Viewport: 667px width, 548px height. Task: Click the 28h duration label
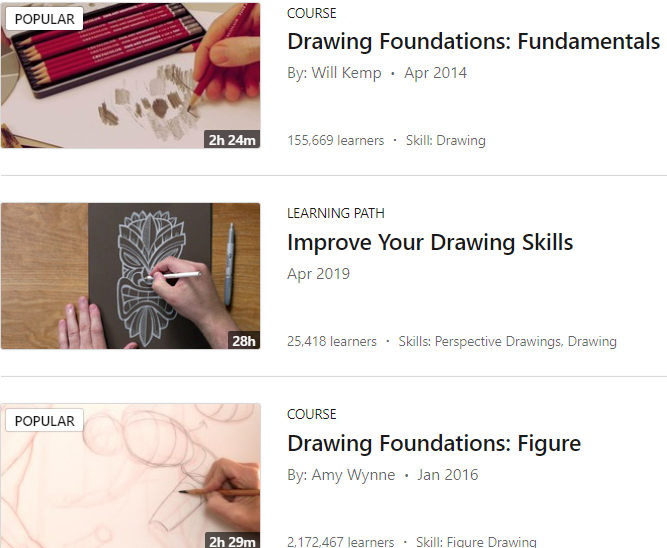tap(244, 340)
